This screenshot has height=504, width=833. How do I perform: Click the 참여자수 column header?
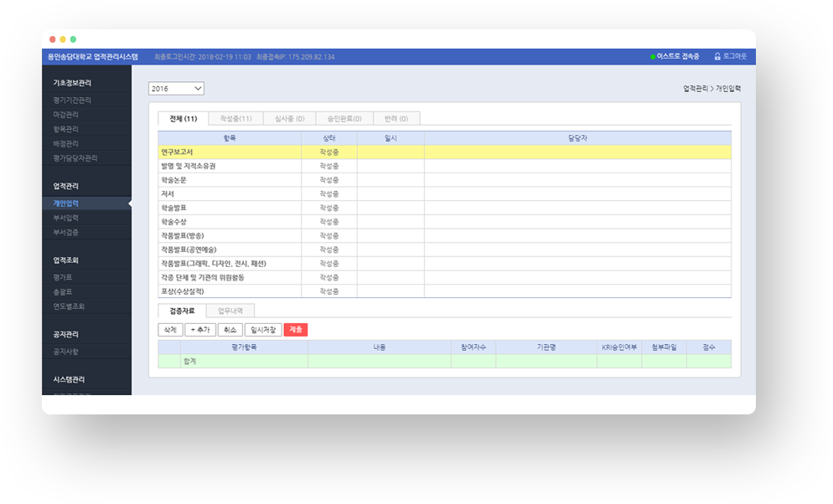coord(473,347)
